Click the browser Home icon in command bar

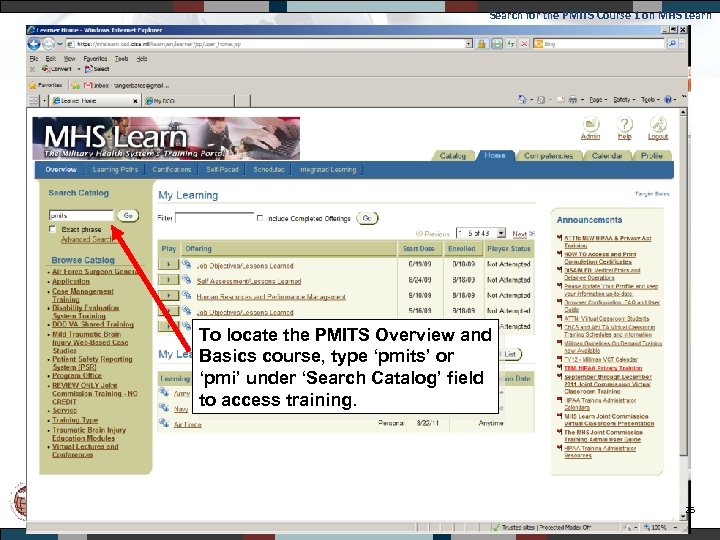click(522, 99)
